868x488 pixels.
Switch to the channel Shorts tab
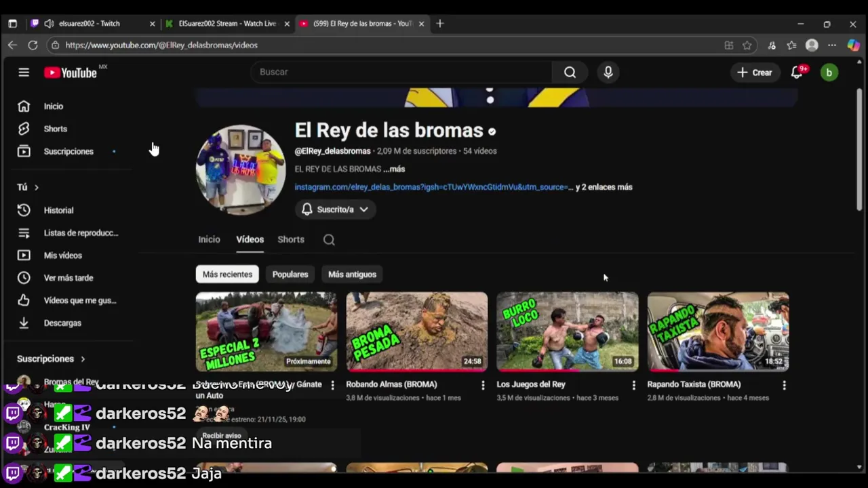(291, 239)
